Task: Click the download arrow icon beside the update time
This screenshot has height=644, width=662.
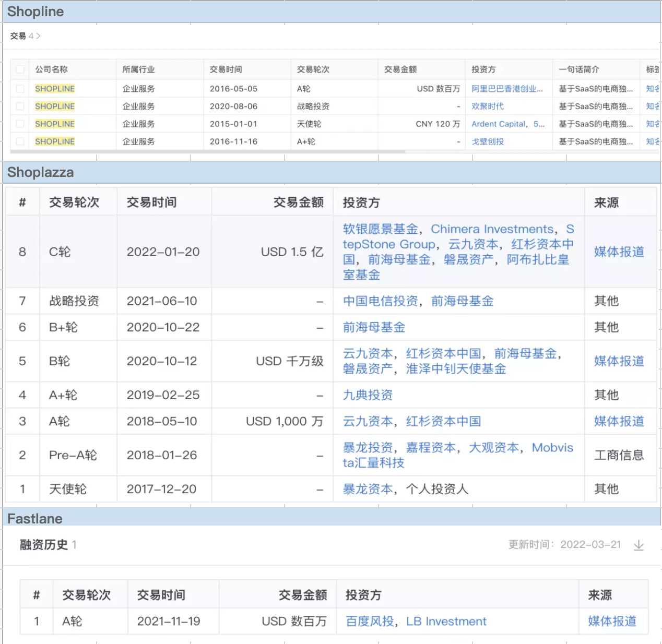Action: [639, 545]
